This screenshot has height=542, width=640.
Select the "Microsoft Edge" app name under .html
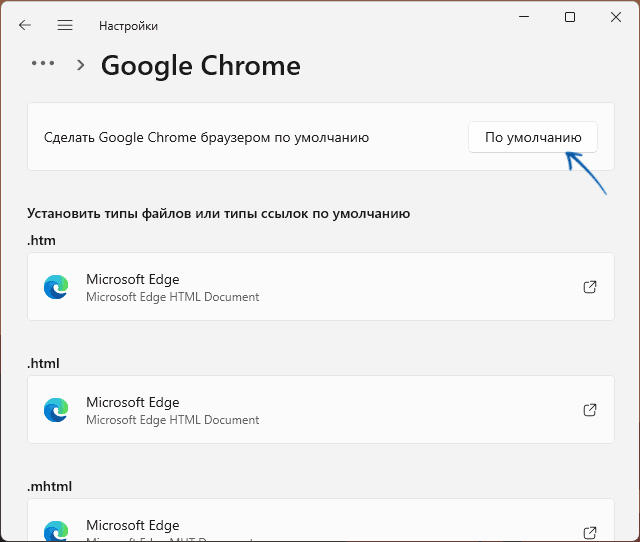click(132, 402)
